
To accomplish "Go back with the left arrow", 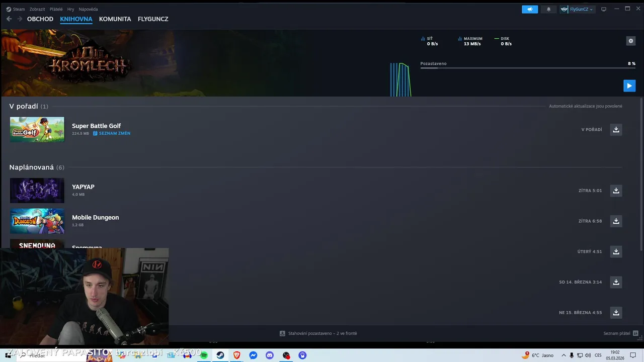I will [9, 19].
